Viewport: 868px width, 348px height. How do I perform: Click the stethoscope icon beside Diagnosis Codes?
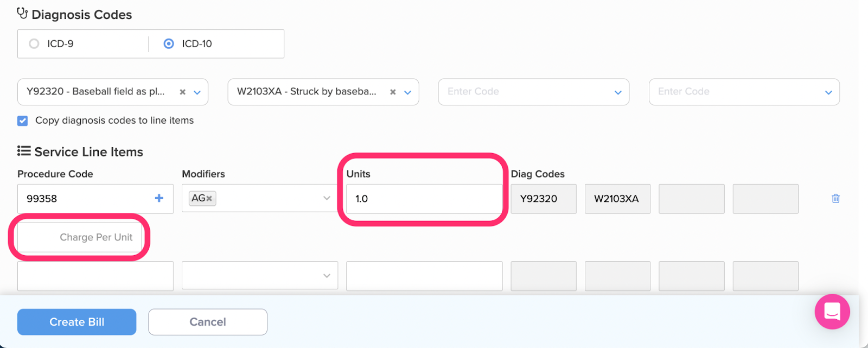[22, 13]
